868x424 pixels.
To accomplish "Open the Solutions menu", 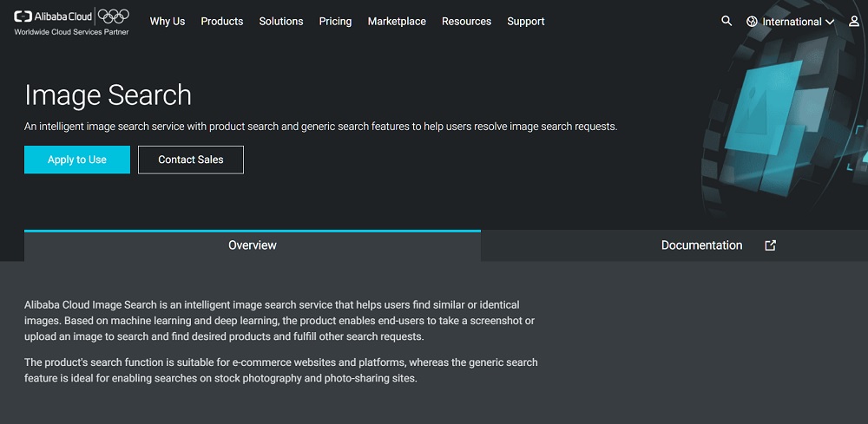I will point(281,22).
